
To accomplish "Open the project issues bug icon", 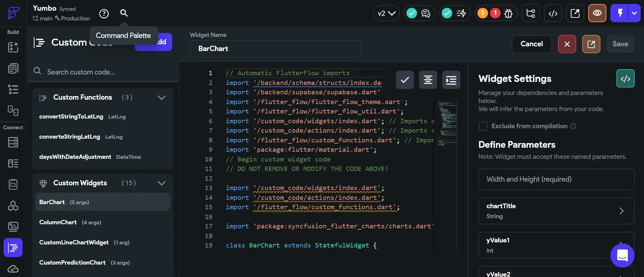I will [508, 13].
